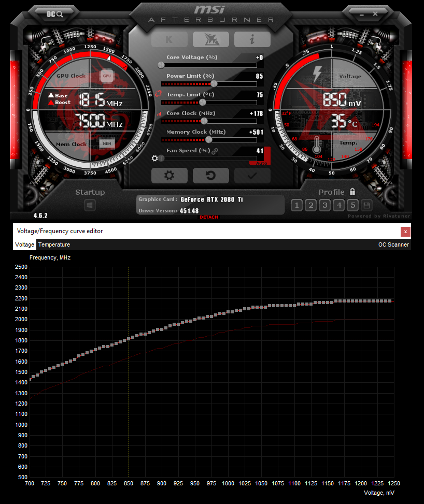
Task: Click the version number 4.6.2
Action: click(40, 215)
